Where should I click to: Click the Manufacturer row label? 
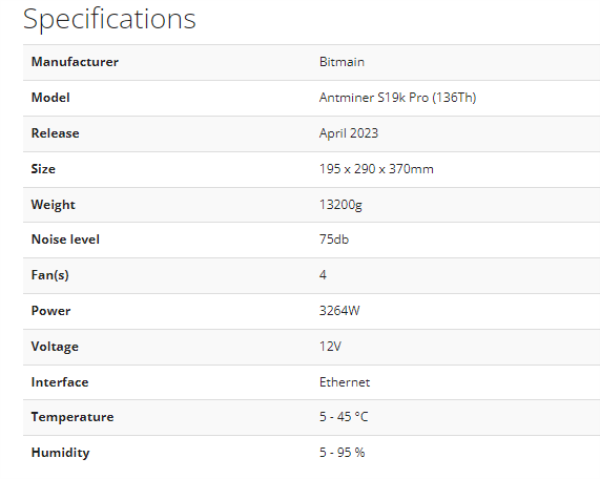click(74, 62)
